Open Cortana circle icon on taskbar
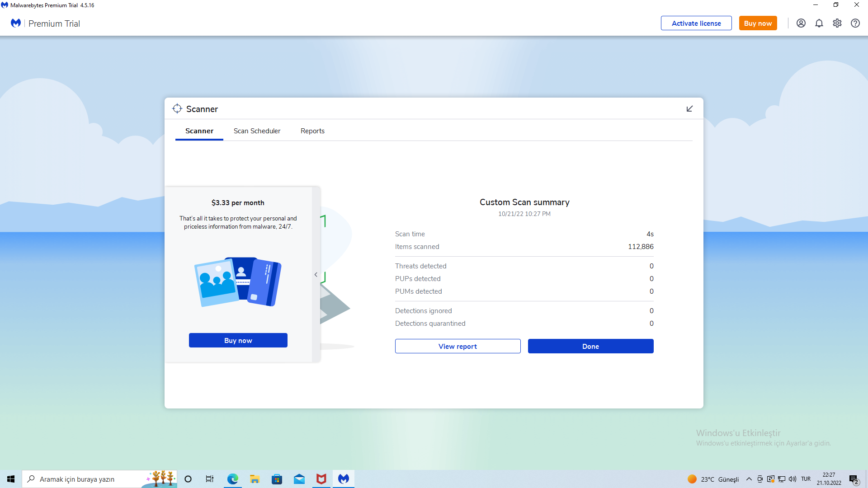 188,479
